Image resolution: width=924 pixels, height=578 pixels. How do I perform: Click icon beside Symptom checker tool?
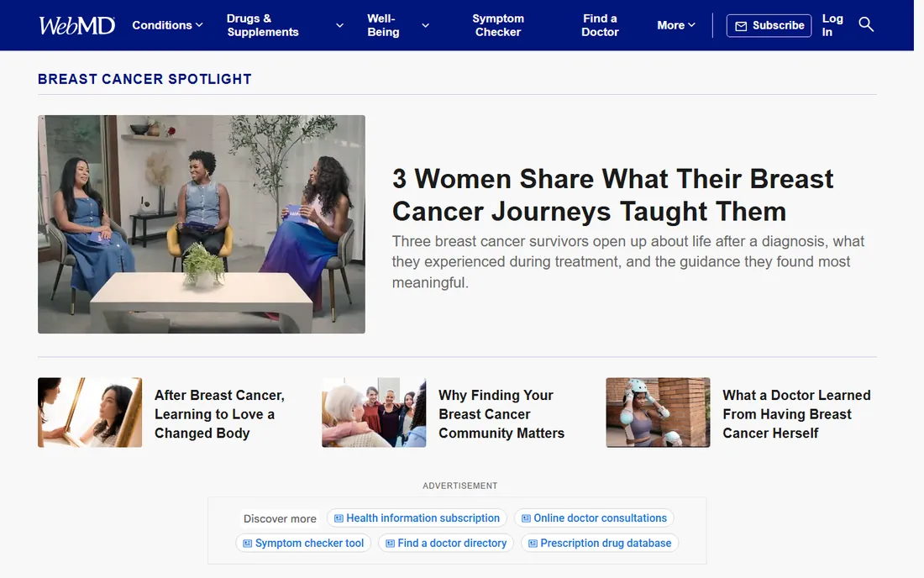[248, 544]
